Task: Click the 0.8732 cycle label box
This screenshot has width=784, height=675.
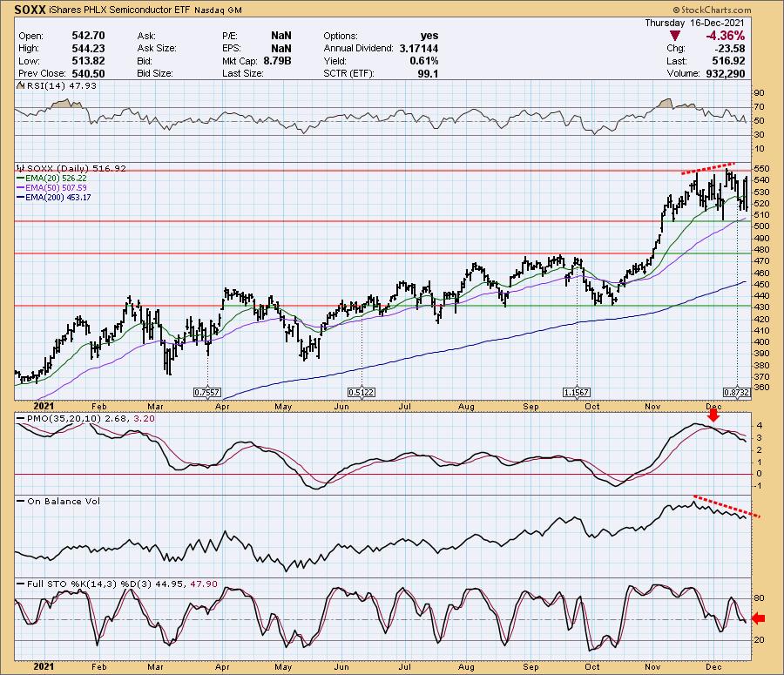Action: 737,393
